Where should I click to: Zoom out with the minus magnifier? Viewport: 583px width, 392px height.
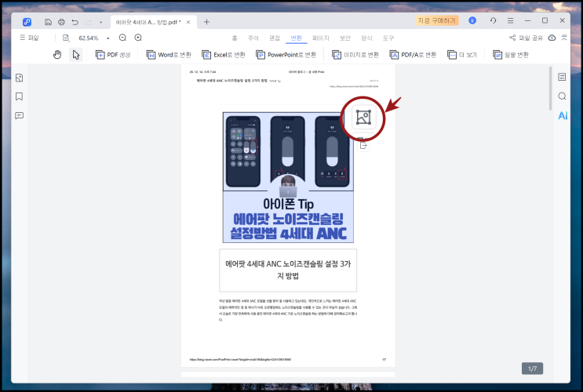122,38
